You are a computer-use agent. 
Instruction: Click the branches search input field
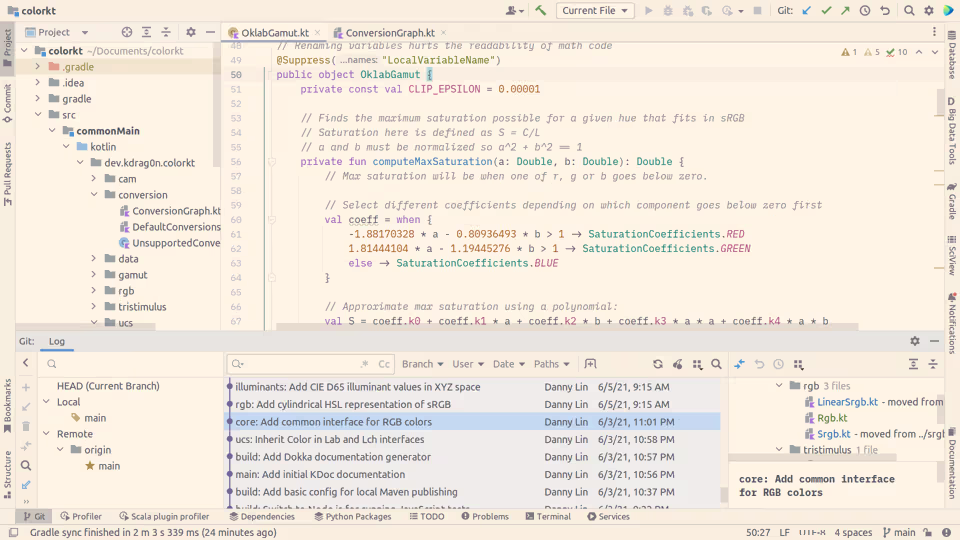(132, 364)
